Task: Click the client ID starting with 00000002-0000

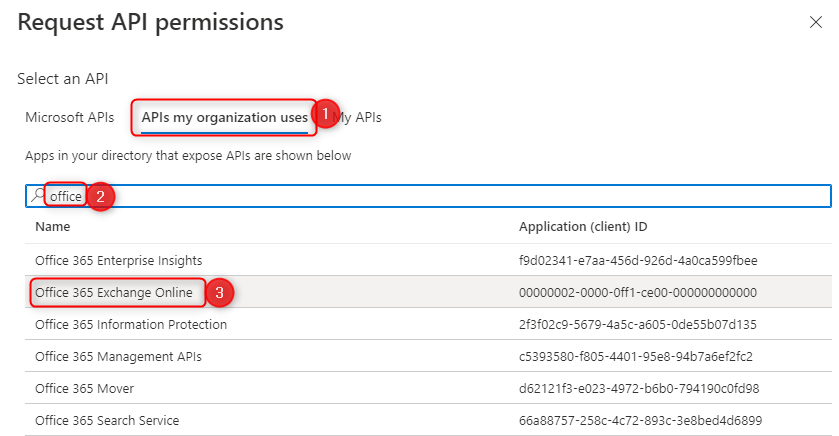Action: (x=637, y=292)
